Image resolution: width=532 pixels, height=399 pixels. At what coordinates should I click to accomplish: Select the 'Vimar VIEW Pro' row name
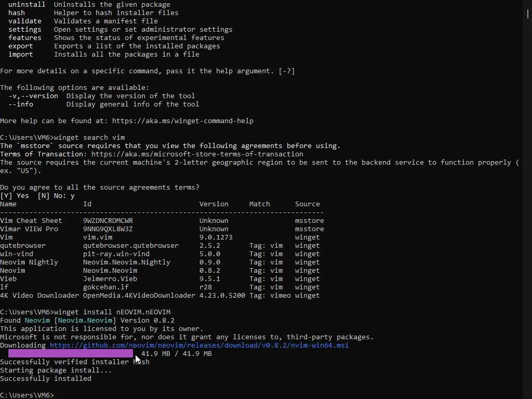point(29,229)
